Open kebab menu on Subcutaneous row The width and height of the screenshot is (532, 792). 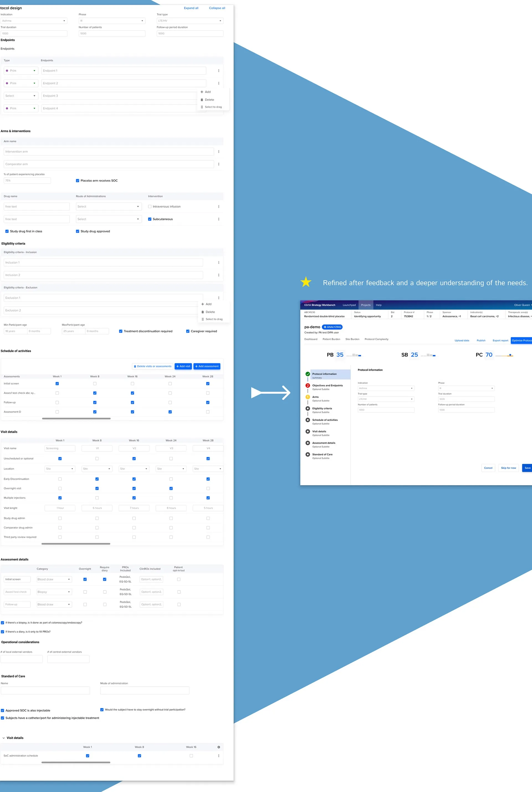(x=219, y=219)
